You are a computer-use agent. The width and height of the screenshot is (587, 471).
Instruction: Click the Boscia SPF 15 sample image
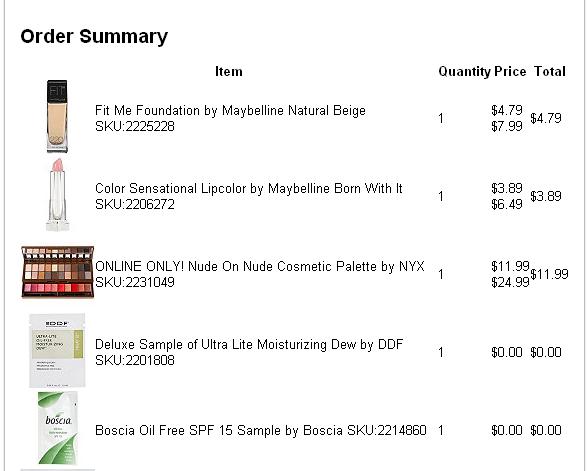58,428
